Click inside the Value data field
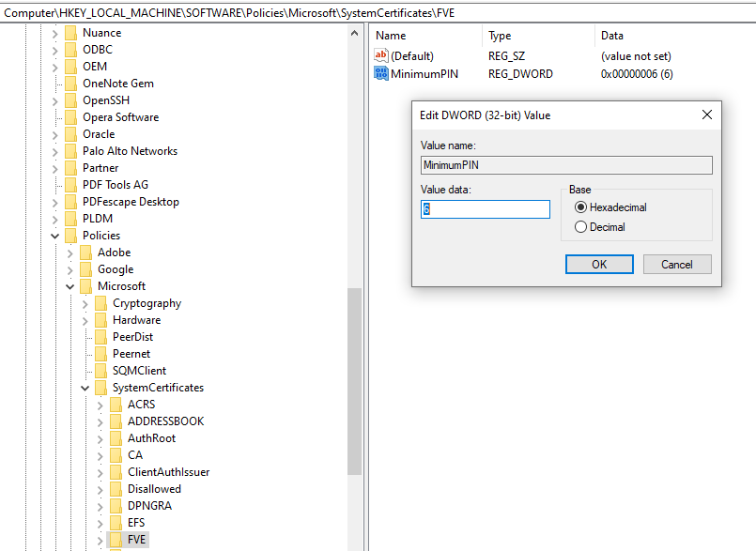The image size is (756, 551). pyautogui.click(x=485, y=208)
